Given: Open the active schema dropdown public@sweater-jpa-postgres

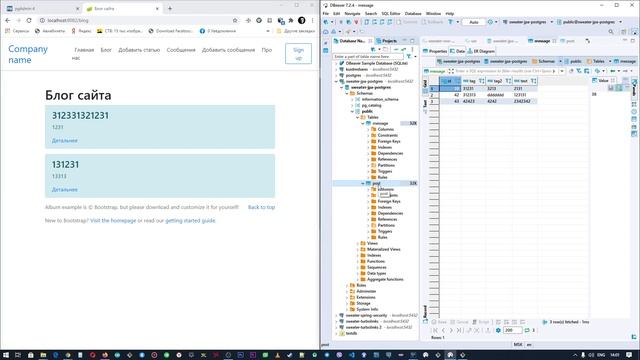Looking at the screenshot, I should [x=589, y=22].
